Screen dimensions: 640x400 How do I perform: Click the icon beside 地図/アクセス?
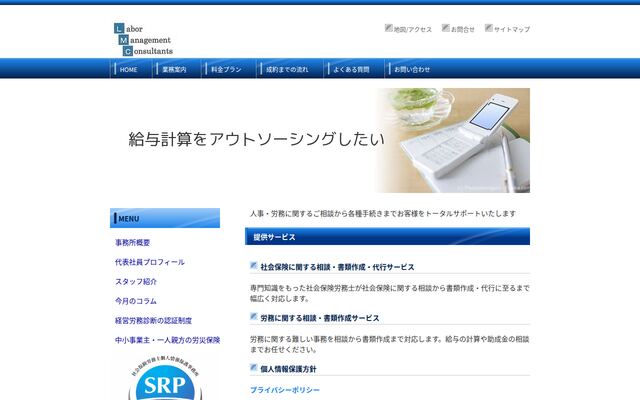click(x=389, y=28)
